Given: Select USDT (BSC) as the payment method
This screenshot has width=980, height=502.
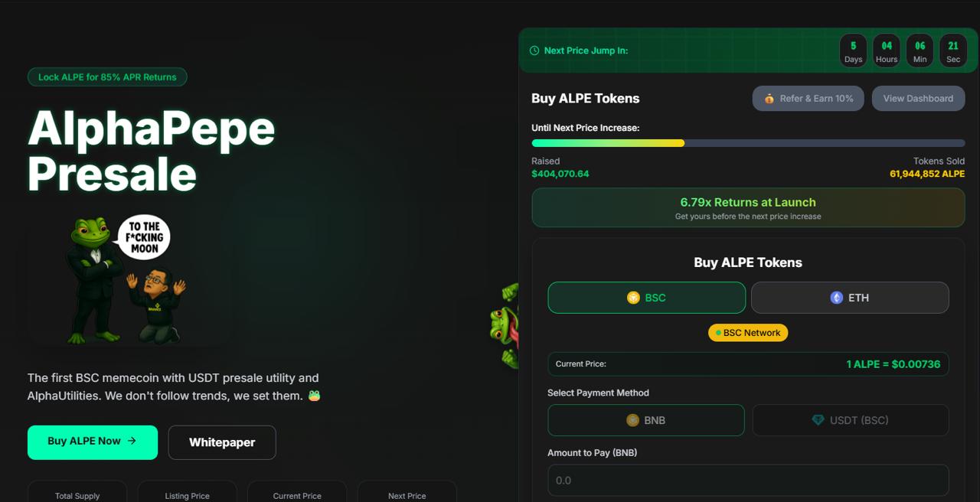Looking at the screenshot, I should [851, 420].
